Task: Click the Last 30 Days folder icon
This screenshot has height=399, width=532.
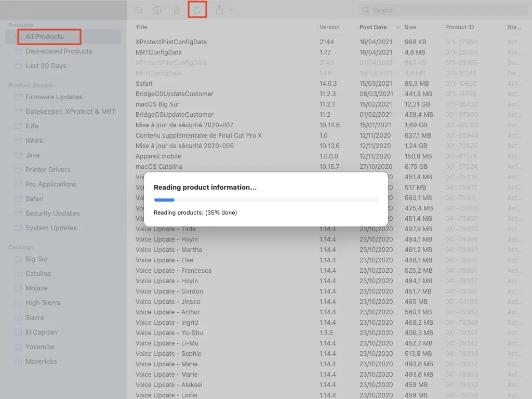Action: click(x=18, y=66)
